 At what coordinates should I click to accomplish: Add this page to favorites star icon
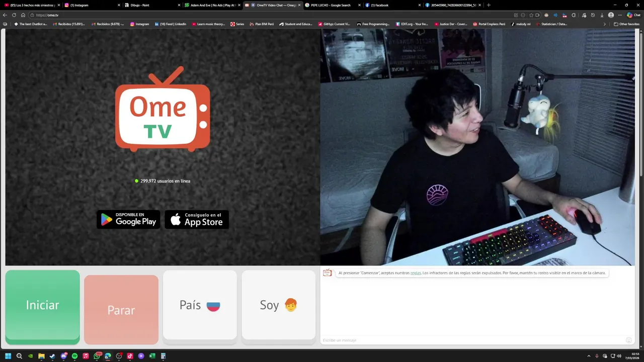tap(531, 15)
